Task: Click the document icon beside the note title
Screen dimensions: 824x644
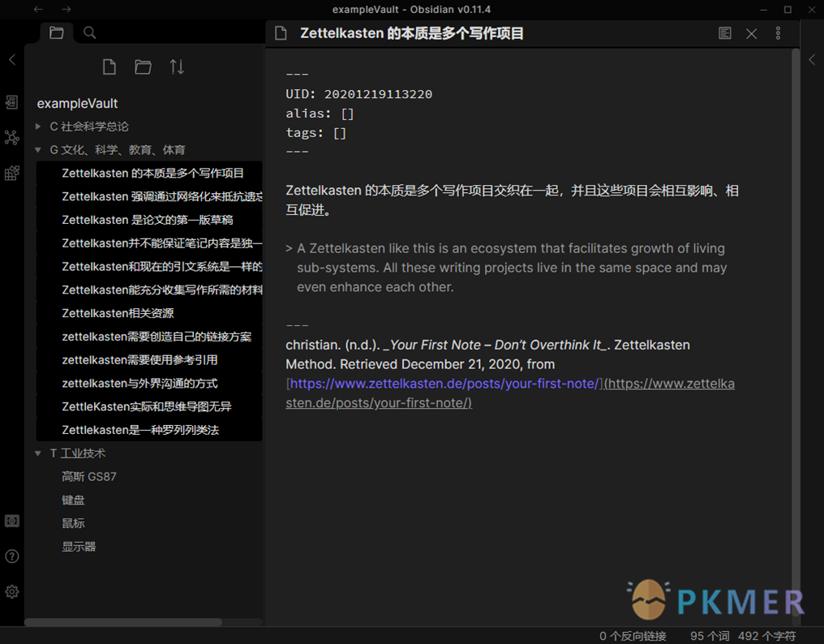Action: click(281, 33)
